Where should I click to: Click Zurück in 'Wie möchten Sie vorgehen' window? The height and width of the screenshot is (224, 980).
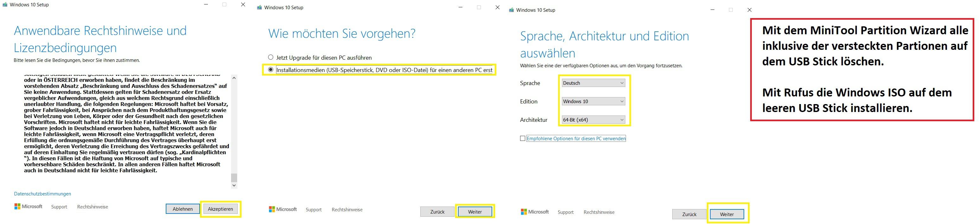click(437, 211)
